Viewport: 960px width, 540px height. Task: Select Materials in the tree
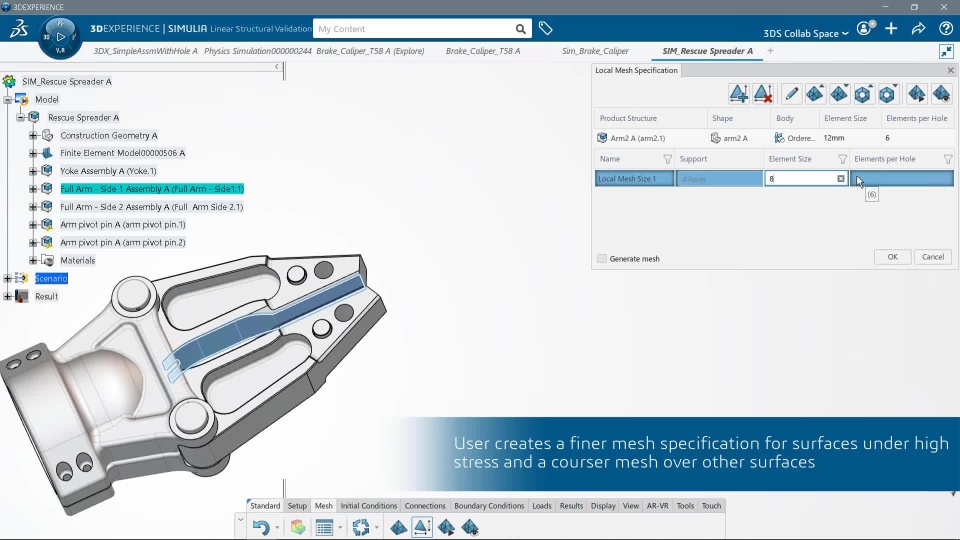77,260
